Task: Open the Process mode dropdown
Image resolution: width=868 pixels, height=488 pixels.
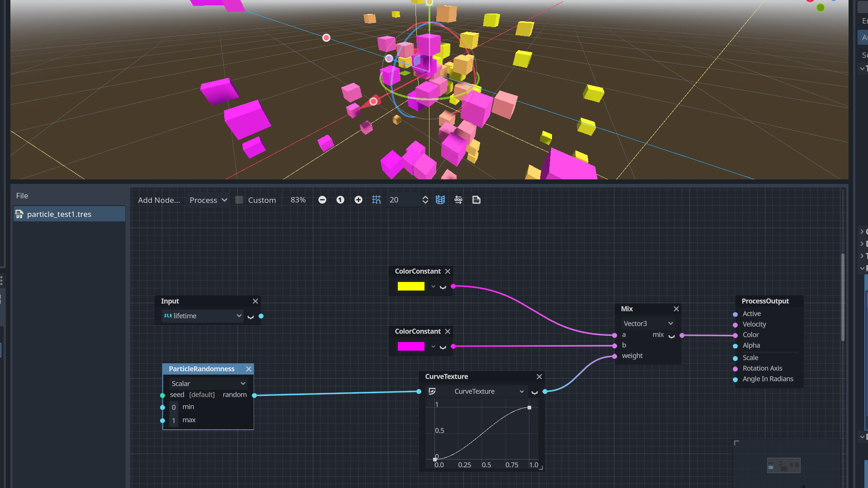Action: click(208, 200)
